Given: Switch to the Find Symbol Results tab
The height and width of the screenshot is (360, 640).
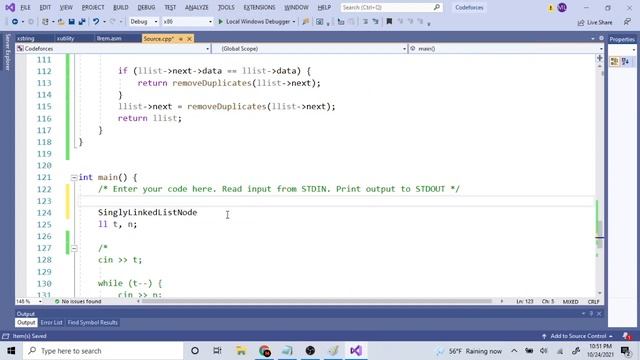Looking at the screenshot, I should [x=93, y=322].
